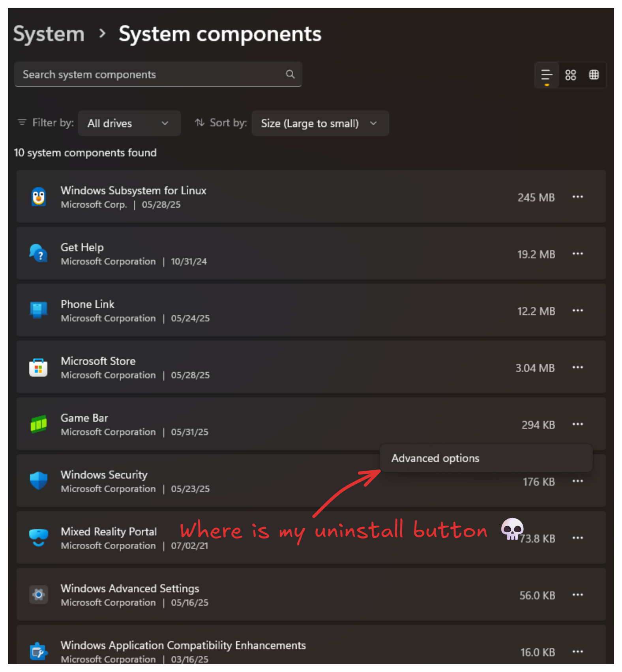622x672 pixels.
Task: Open more options for Windows Subsystem for Linux
Action: point(577,197)
